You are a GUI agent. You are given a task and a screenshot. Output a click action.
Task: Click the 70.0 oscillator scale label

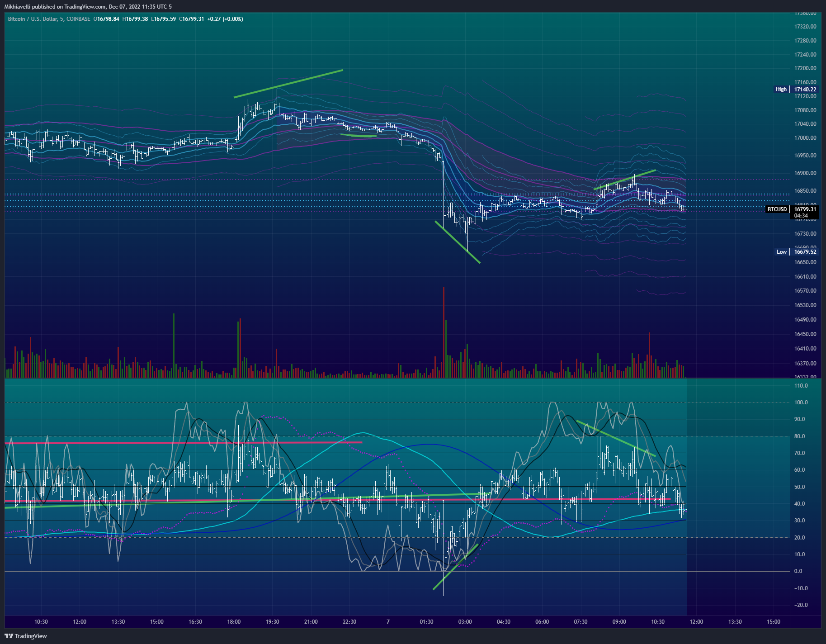(x=800, y=453)
